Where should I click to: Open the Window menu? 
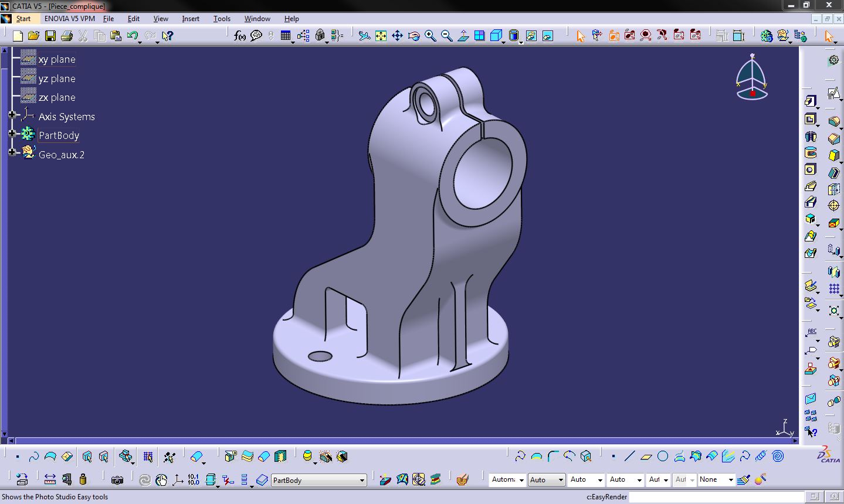(x=257, y=19)
